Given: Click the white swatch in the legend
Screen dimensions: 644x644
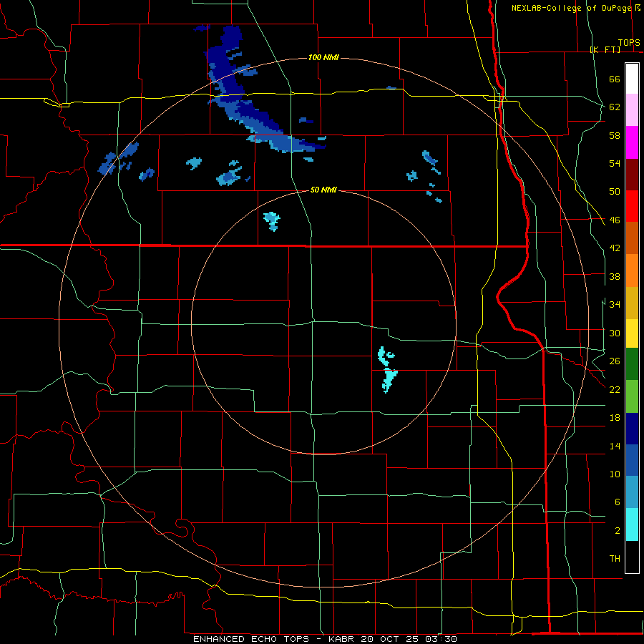Looking at the screenshot, I should click(632, 79).
